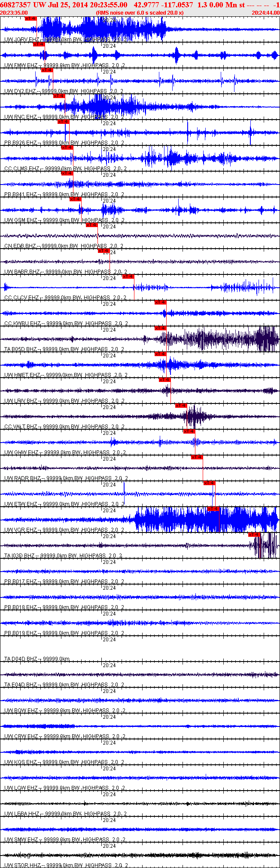Screen dimensions: 280x868
Task: Select the red pick marker on the CC CLCV trace
Action: point(128,277)
